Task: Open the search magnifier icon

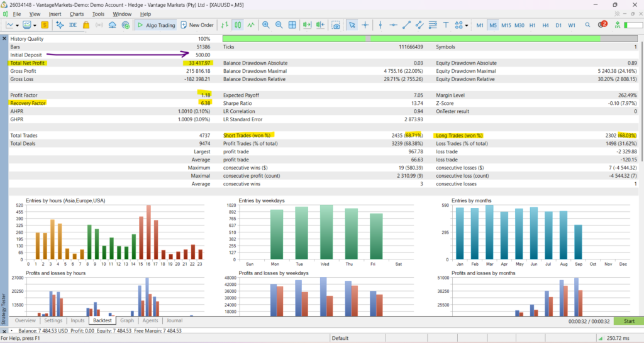Action: click(x=588, y=25)
